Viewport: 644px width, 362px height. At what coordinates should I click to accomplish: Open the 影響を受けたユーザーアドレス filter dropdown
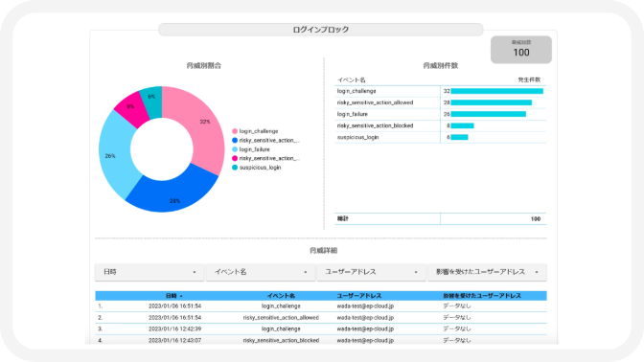coord(487,272)
